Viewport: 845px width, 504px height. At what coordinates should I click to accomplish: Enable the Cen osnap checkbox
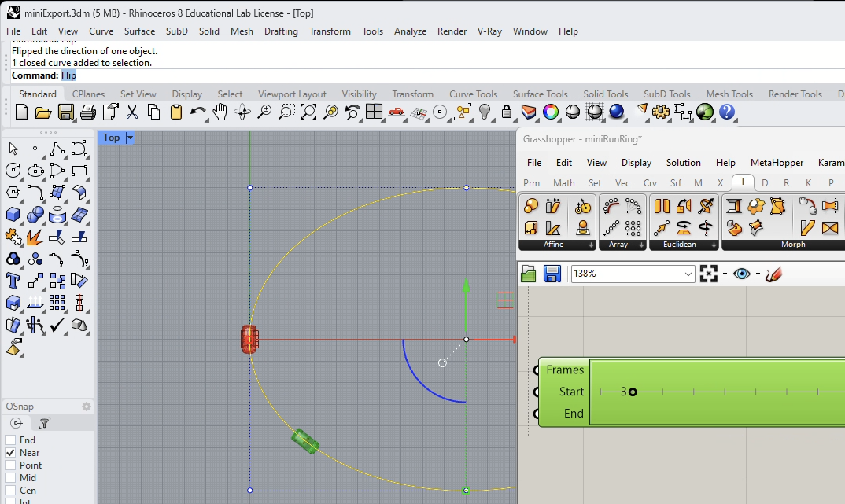coord(10,490)
